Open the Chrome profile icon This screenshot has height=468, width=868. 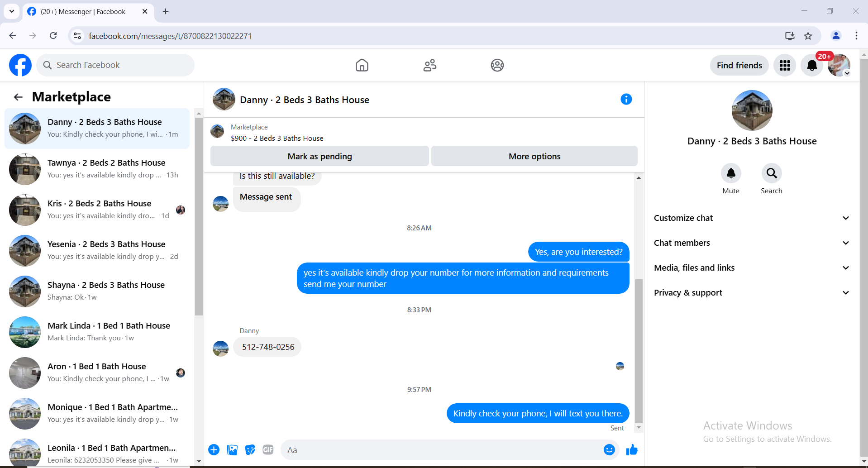click(x=836, y=36)
